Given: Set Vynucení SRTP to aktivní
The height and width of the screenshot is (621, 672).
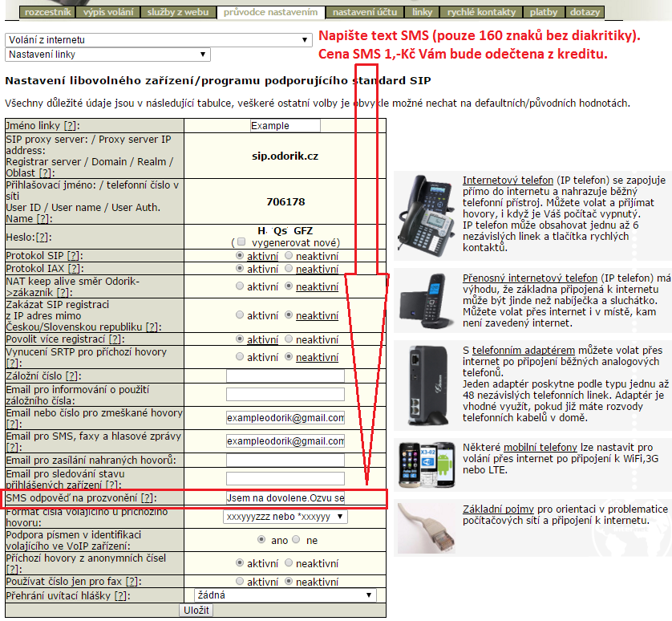Looking at the screenshot, I should (x=240, y=357).
